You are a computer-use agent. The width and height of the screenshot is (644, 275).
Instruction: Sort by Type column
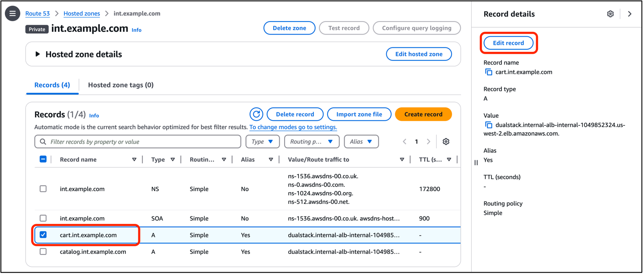[x=173, y=159]
